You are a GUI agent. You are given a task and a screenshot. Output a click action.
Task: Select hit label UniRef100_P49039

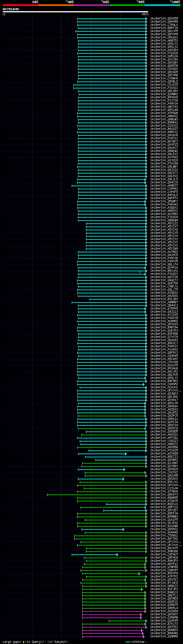pos(164,318)
